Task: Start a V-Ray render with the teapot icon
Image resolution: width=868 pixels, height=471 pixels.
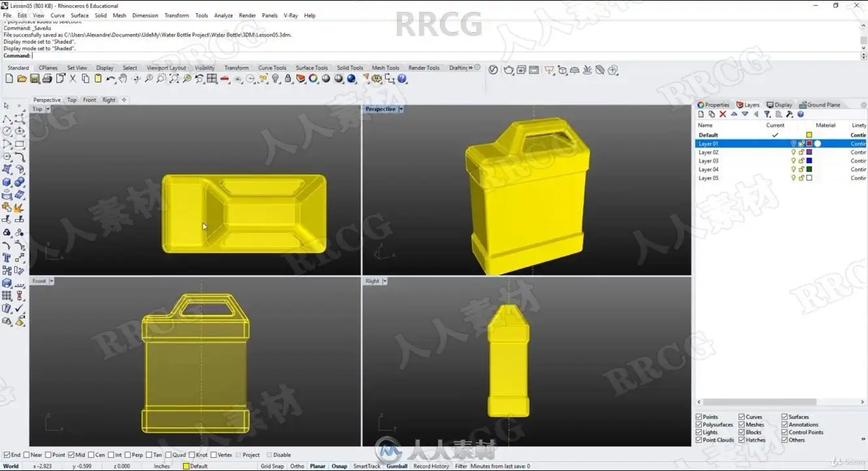Action: (509, 70)
